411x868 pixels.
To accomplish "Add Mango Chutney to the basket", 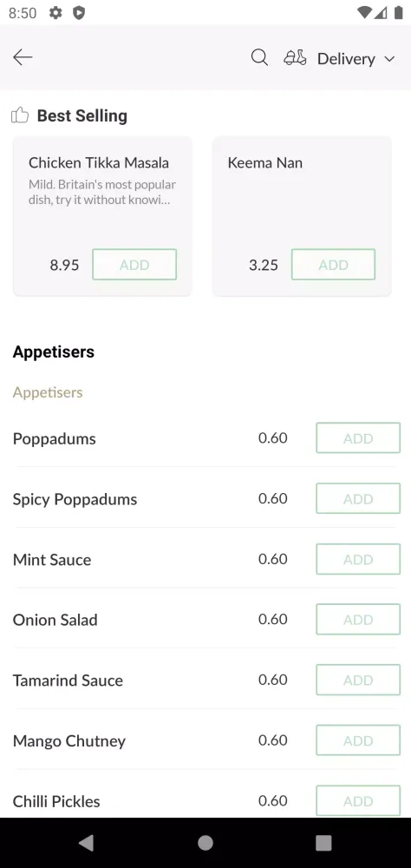I will 358,740.
